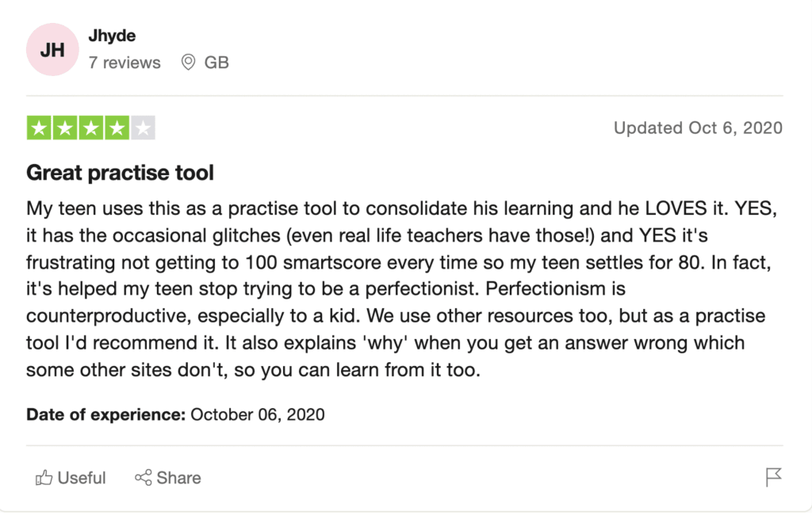Click the Share label to share the review
Screen dimensions: 812x515
coord(178,478)
